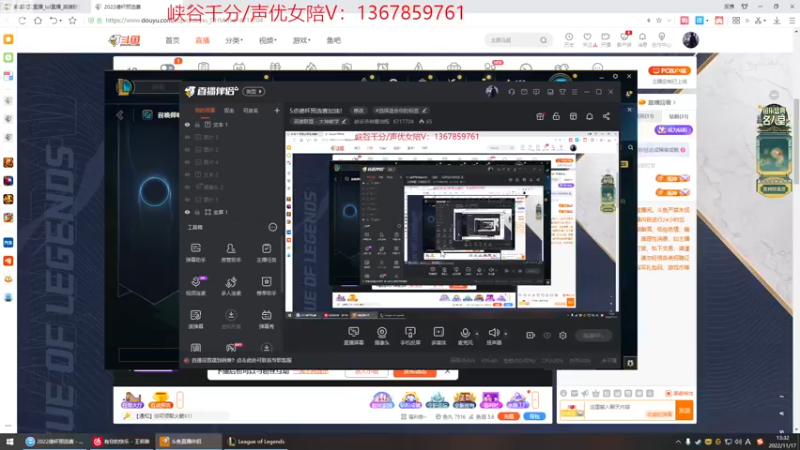
Task: Edit the game category 英雄联盟 tag
Action: 319,121
